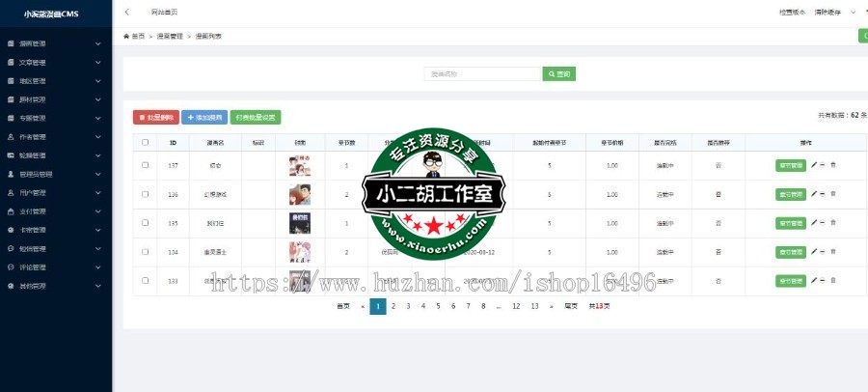Click the blue 添加漫画 button

tap(203, 117)
